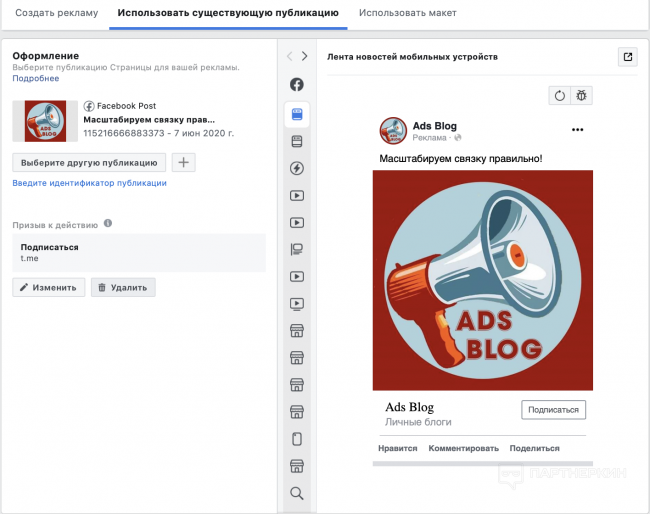Select the lightning bolt Instant Articles placement
Image resolution: width=650 pixels, height=514 pixels.
point(297,168)
